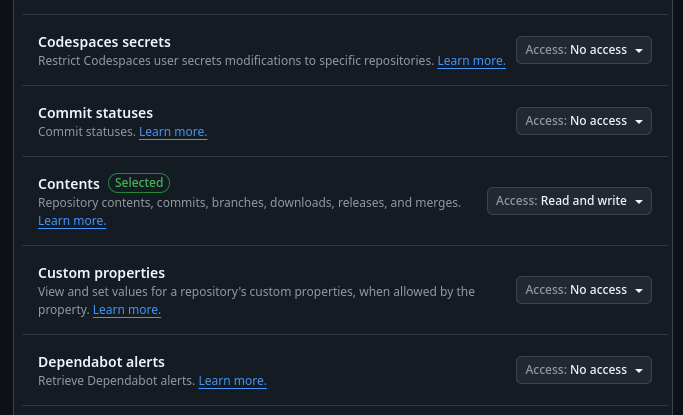Click the Custom properties heading
This screenshot has width=683, height=415.
[101, 273]
